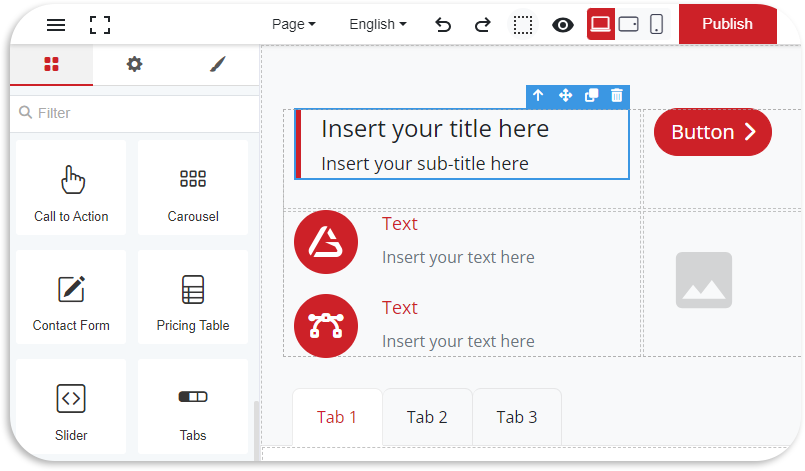Click the red Button on canvas
Image resolution: width=805 pixels, height=471 pixels.
(x=712, y=132)
